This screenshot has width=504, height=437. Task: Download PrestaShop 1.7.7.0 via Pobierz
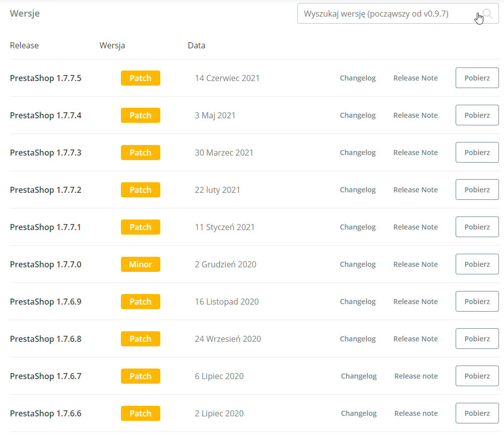476,264
